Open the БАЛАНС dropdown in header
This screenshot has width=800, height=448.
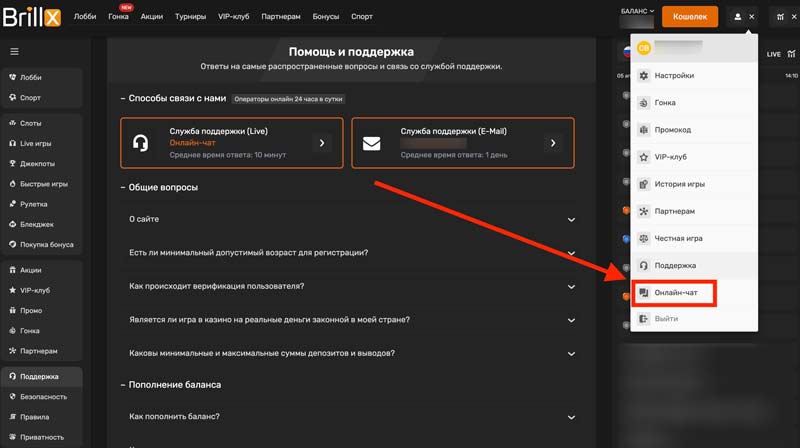(637, 11)
